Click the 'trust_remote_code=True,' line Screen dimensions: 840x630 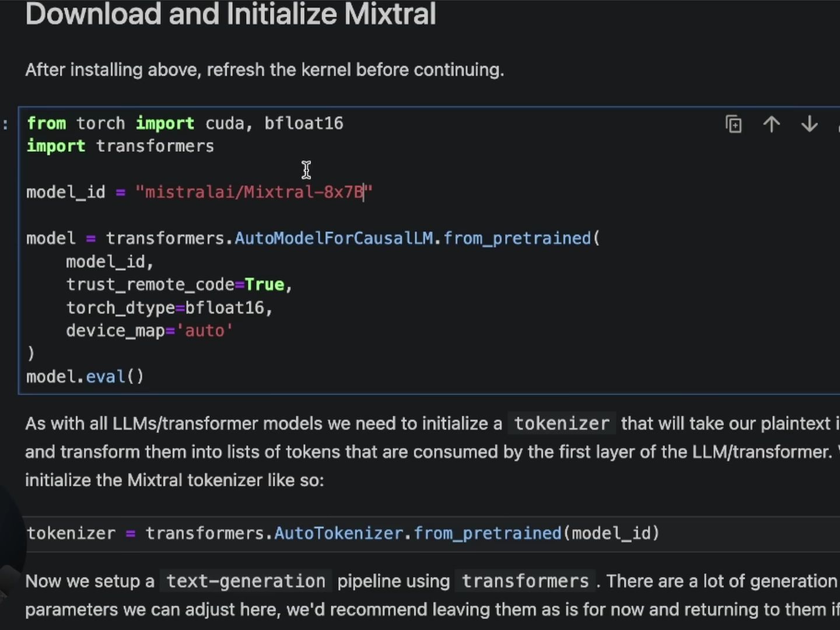179,285
